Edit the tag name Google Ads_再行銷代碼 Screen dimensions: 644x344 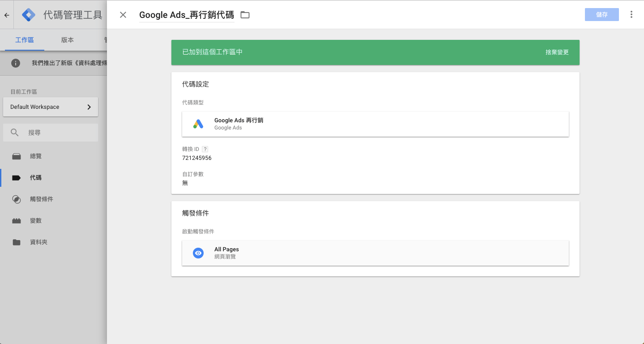click(x=187, y=15)
